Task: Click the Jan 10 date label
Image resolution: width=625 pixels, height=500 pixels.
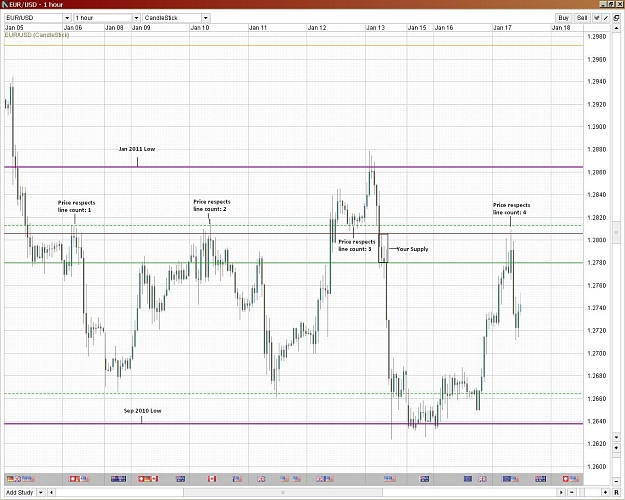Action: pos(200,28)
